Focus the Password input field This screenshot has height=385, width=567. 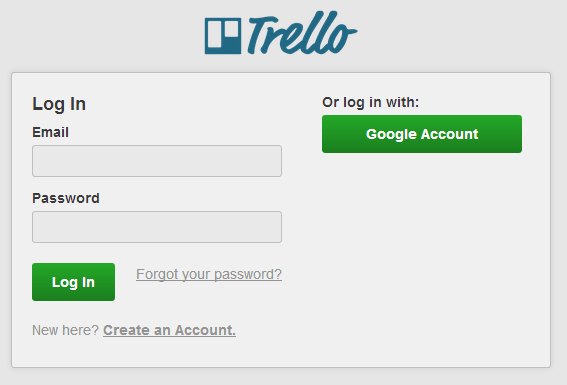click(x=157, y=227)
